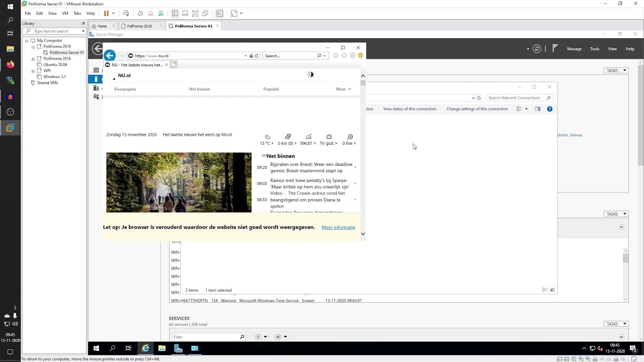The width and height of the screenshot is (644, 362).
Task: Pause the VM with the toolbar button
Action: click(106, 14)
